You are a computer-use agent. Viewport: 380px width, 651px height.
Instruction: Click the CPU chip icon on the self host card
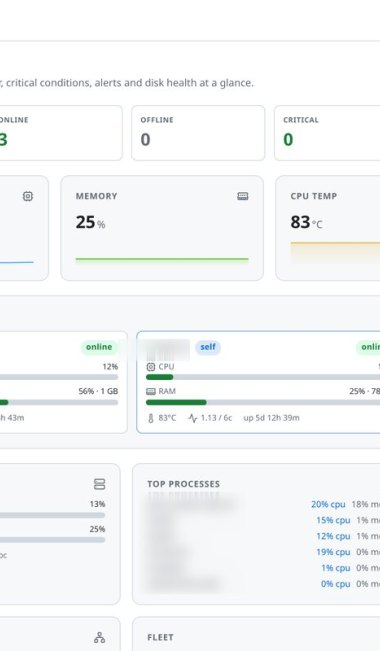pyautogui.click(x=151, y=367)
